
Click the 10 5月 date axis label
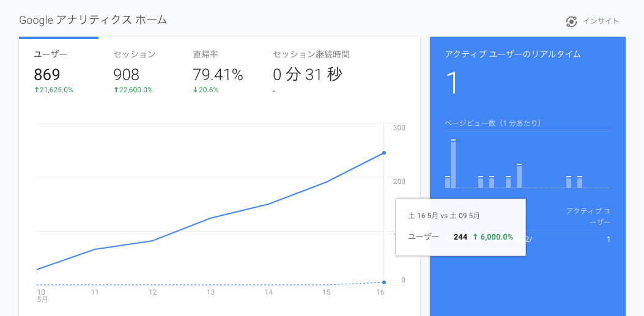(42, 296)
